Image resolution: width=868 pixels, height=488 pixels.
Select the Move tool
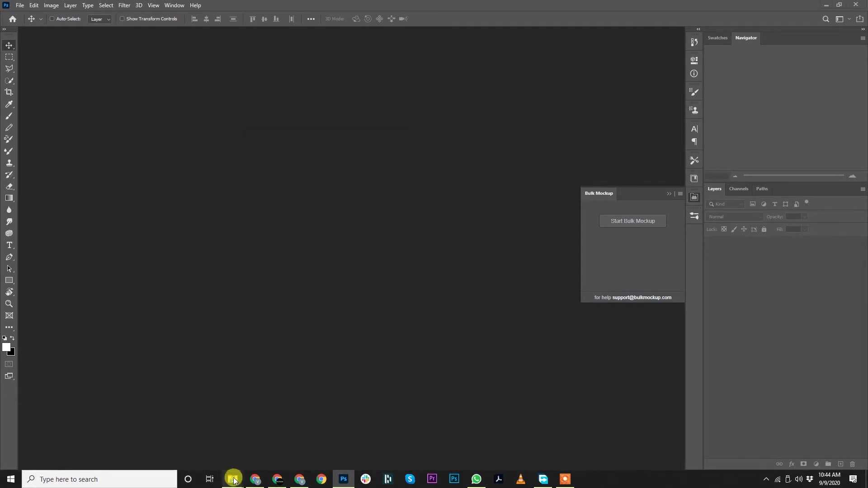pyautogui.click(x=9, y=45)
